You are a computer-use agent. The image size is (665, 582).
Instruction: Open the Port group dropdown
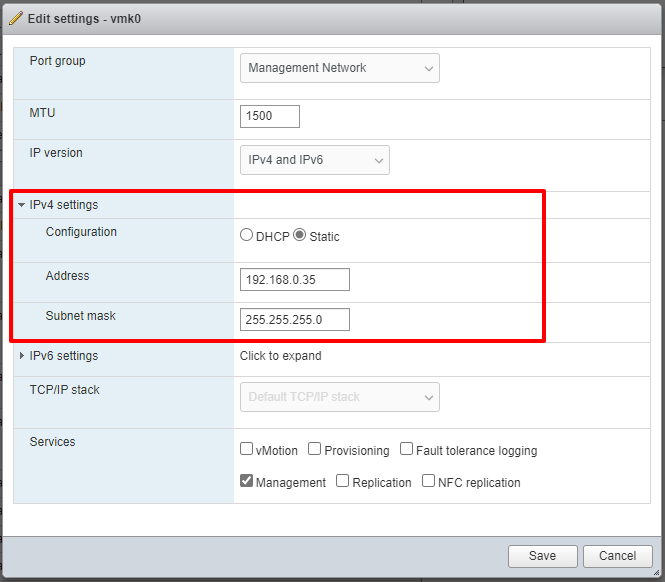[x=339, y=68]
